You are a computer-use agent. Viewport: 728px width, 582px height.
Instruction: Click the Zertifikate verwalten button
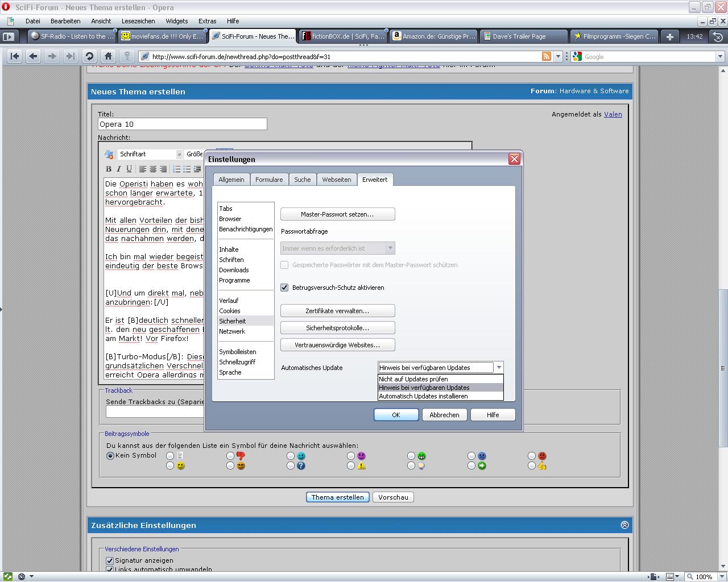pos(337,311)
